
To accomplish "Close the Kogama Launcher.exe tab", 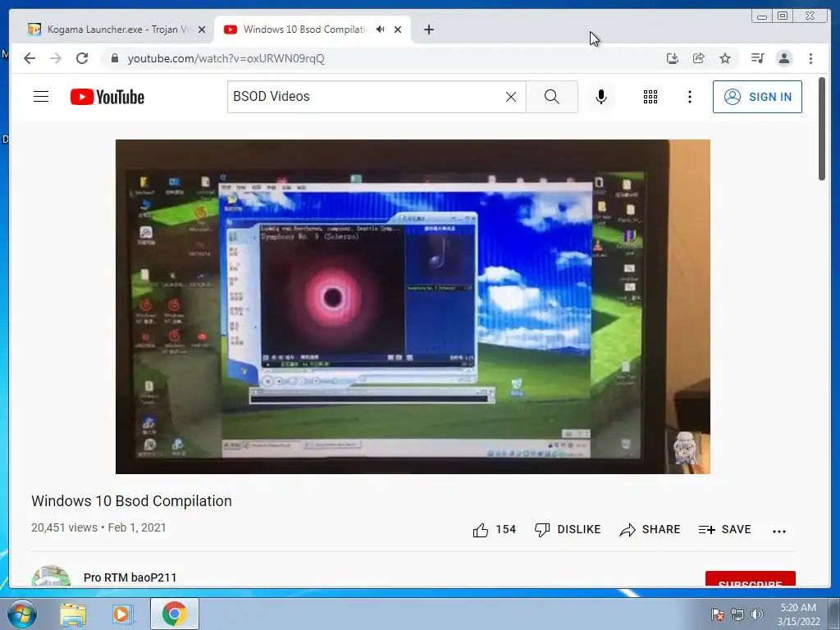I will (202, 30).
